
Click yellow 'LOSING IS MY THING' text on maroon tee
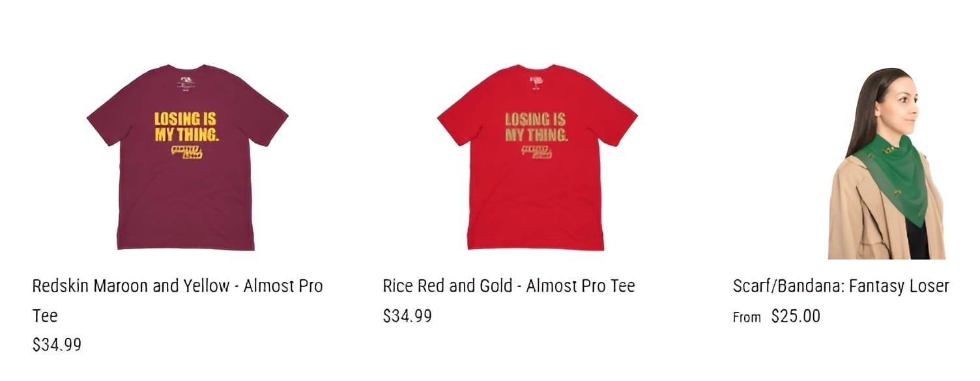coord(186,127)
